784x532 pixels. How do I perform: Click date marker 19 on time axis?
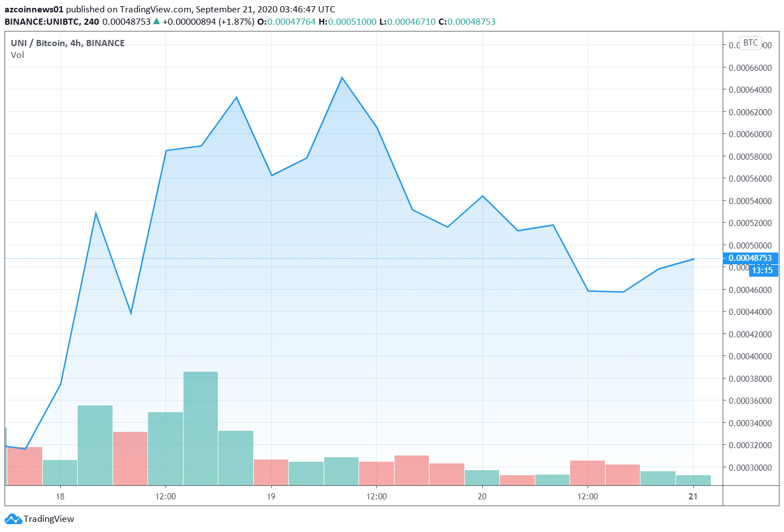click(x=271, y=496)
